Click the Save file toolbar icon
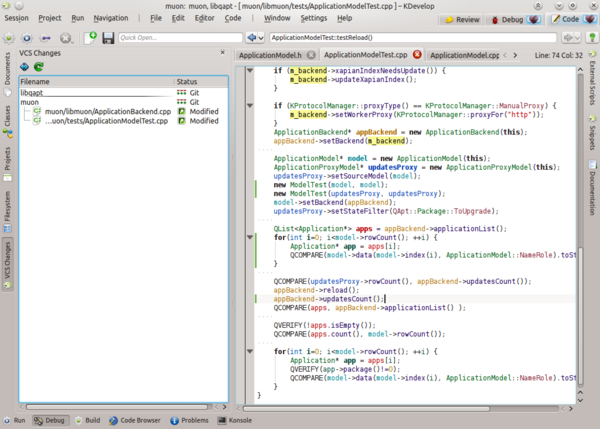This screenshot has width=600, height=429. pos(107,37)
